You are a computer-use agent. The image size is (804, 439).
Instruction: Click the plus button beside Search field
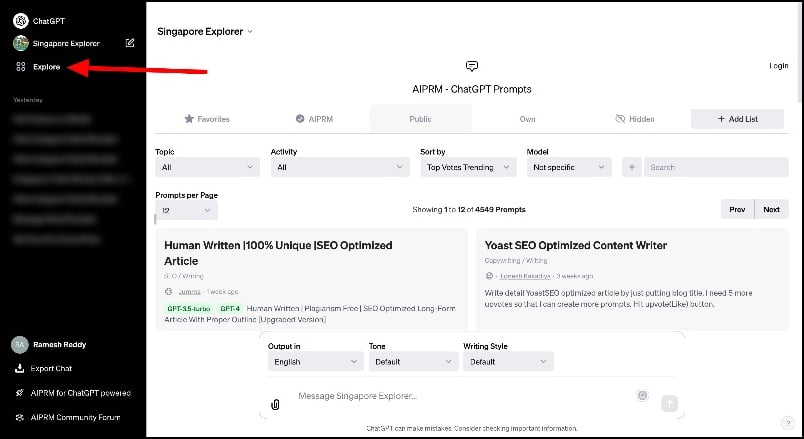point(632,167)
